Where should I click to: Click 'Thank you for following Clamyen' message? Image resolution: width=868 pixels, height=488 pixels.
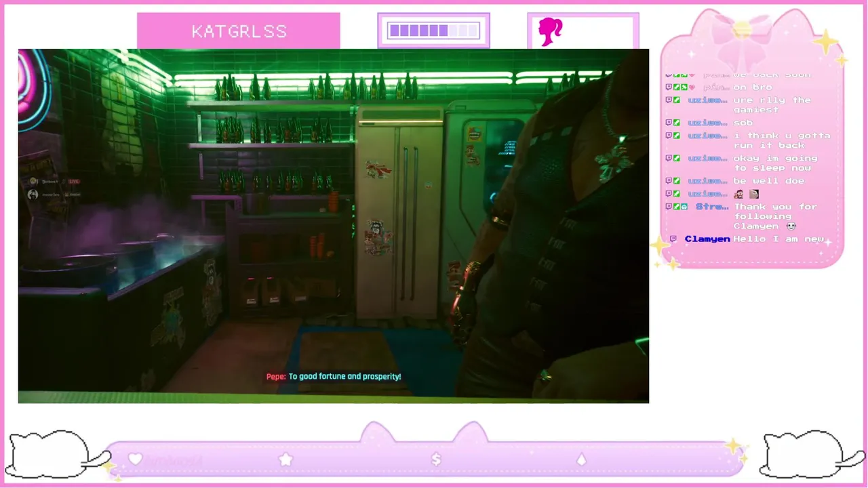tap(775, 216)
